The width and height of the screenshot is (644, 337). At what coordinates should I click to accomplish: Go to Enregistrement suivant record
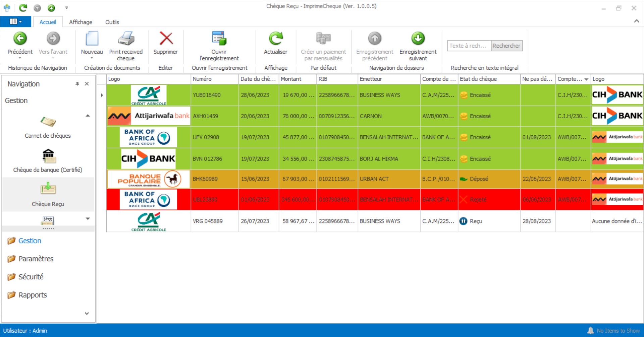pyautogui.click(x=418, y=46)
